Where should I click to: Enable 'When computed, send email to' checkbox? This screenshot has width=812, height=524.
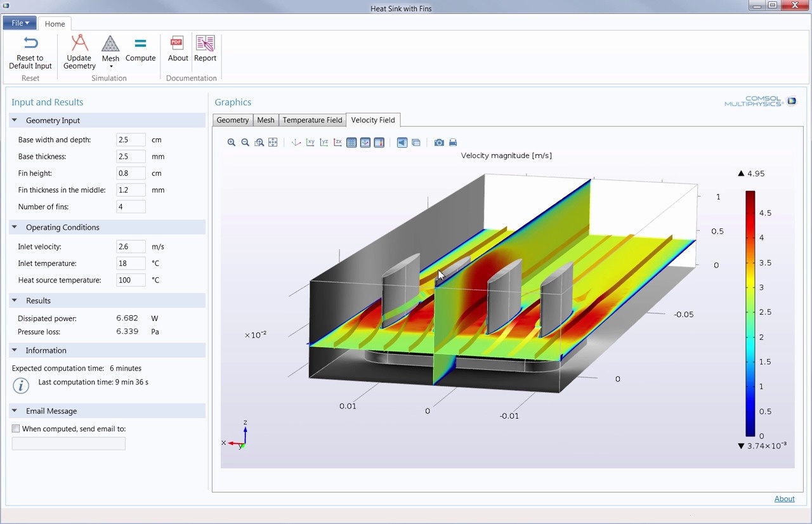point(16,429)
